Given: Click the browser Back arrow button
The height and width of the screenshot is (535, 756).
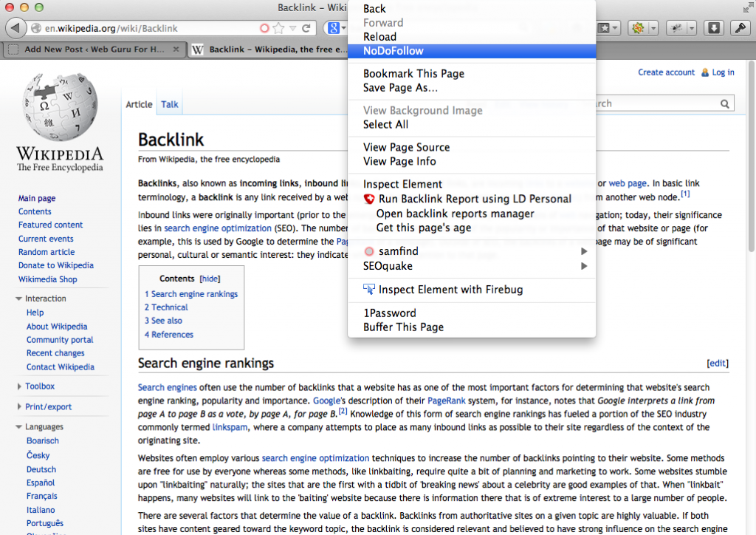Looking at the screenshot, I should 16,28.
